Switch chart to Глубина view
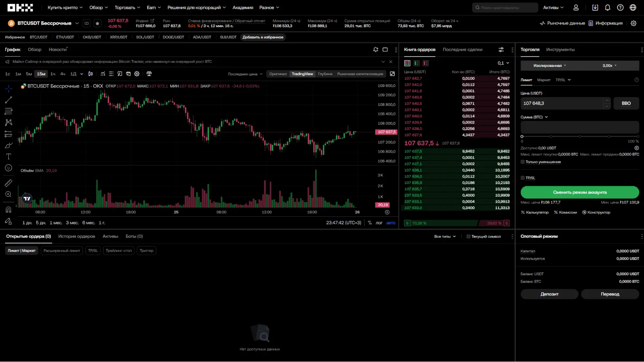This screenshot has width=644, height=362. [325, 74]
